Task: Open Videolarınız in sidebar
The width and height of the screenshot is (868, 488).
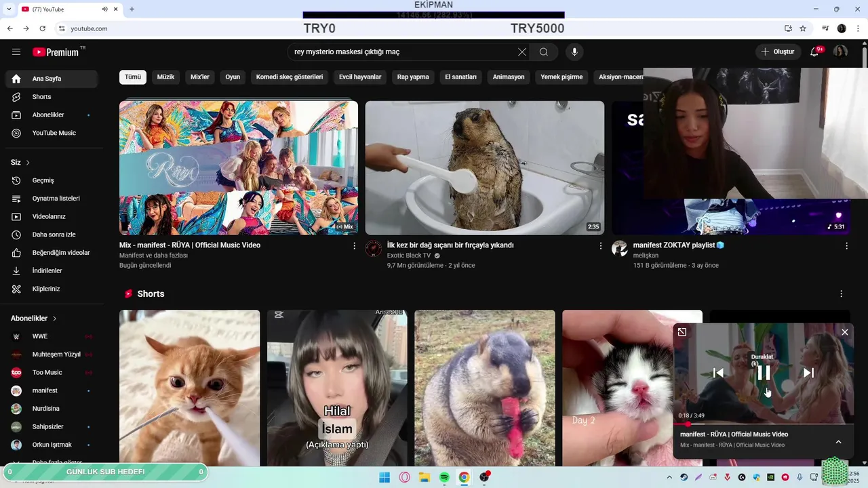Action: click(x=52, y=217)
